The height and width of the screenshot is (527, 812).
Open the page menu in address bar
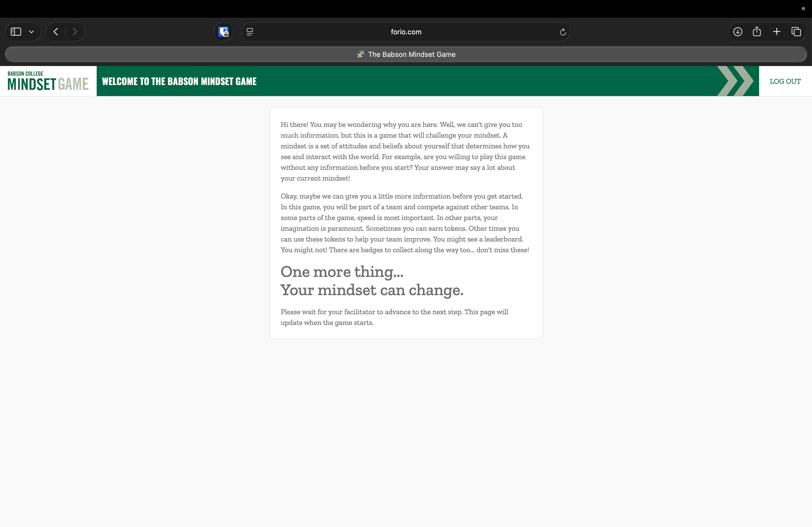(250, 32)
